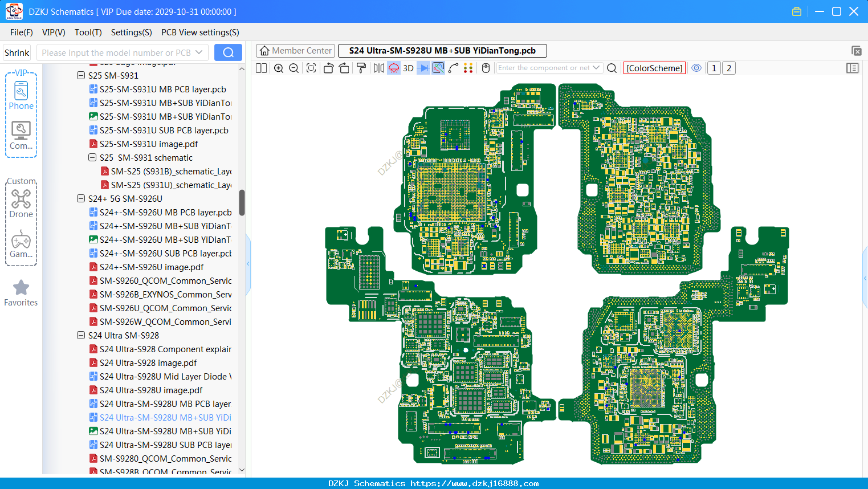
Task: Open PCB View settings(S) menu
Action: [x=200, y=32]
